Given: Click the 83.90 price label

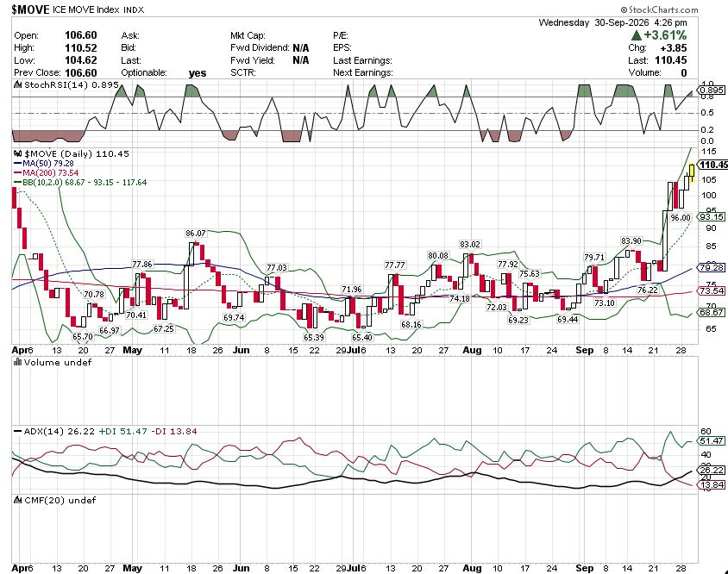Looking at the screenshot, I should click(x=631, y=240).
